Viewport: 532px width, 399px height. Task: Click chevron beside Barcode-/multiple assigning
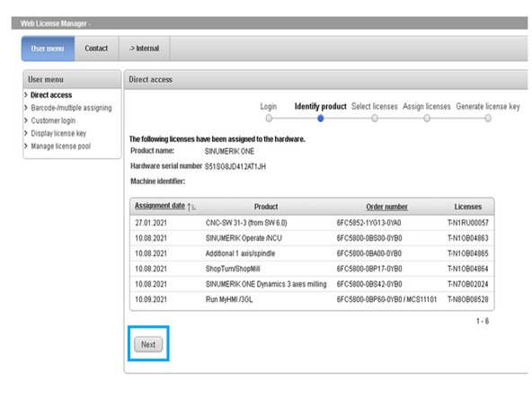(26, 108)
